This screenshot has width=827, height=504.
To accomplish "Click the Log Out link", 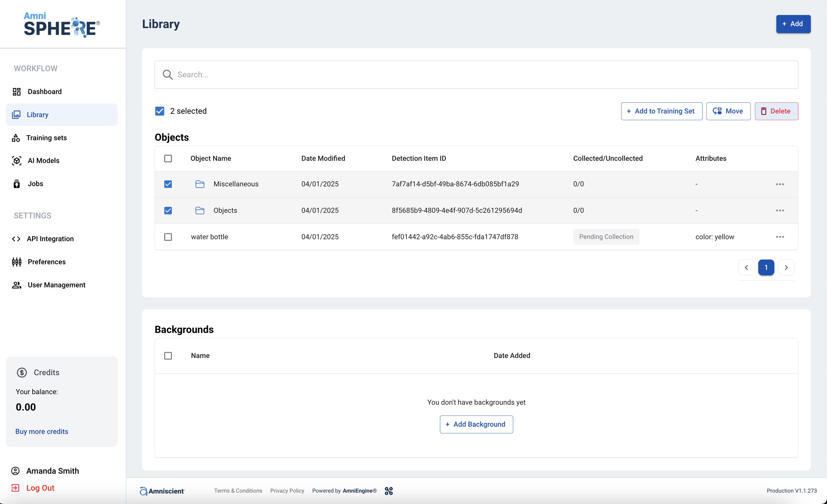I will coord(40,488).
